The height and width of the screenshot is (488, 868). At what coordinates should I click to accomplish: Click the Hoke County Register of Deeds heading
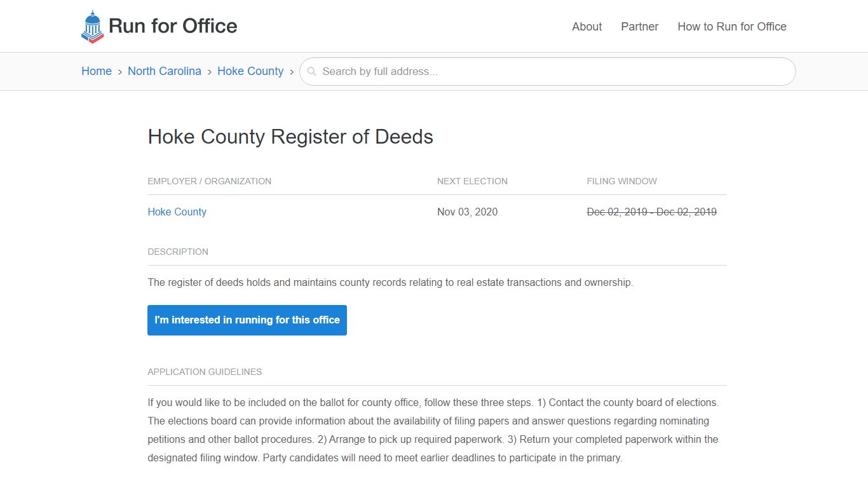[x=290, y=137]
